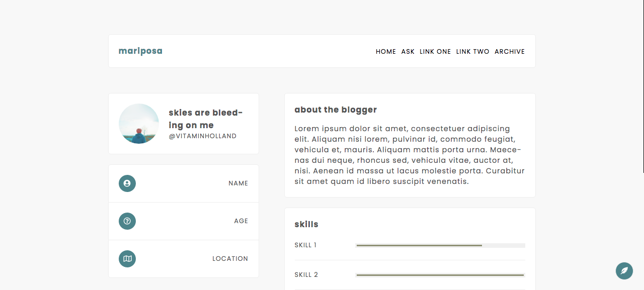Select LINK TWO in navigation
644x290 pixels.
(473, 52)
